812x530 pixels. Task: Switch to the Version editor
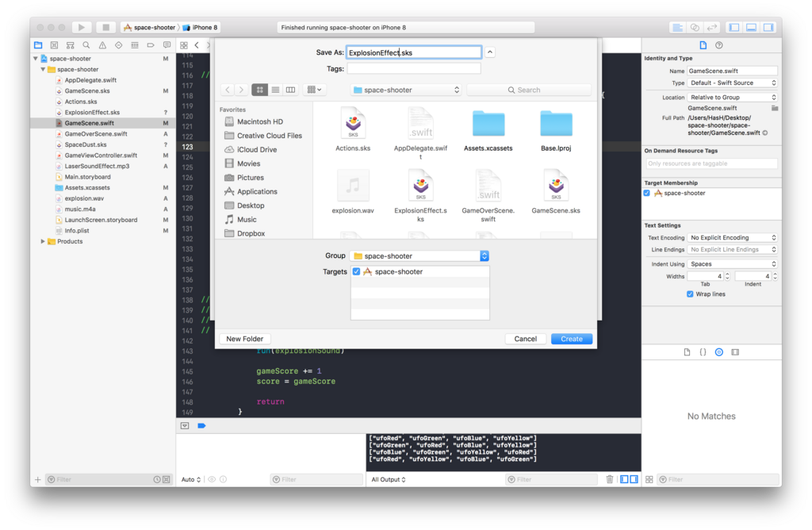click(713, 28)
